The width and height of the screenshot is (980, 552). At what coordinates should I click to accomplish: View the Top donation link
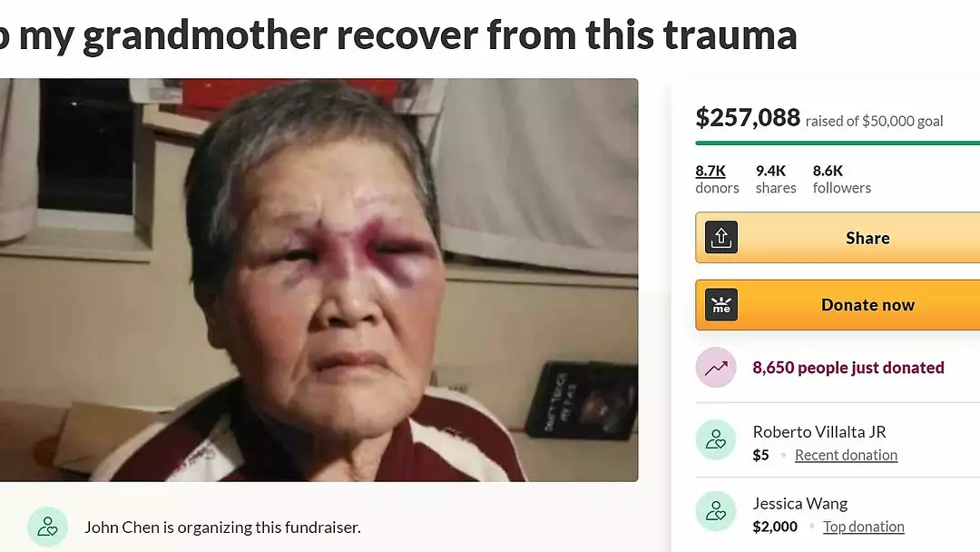pyautogui.click(x=863, y=527)
